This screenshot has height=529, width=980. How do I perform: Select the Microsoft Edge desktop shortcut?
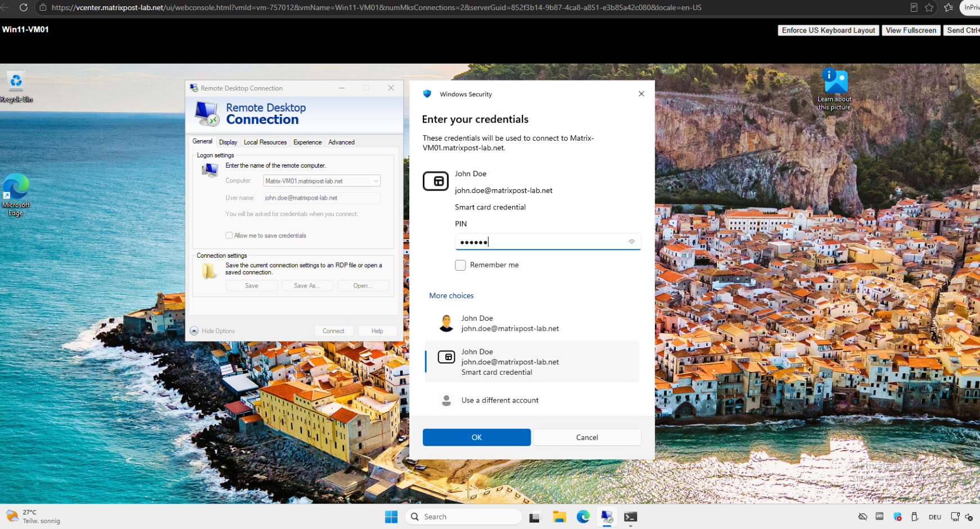pos(16,195)
